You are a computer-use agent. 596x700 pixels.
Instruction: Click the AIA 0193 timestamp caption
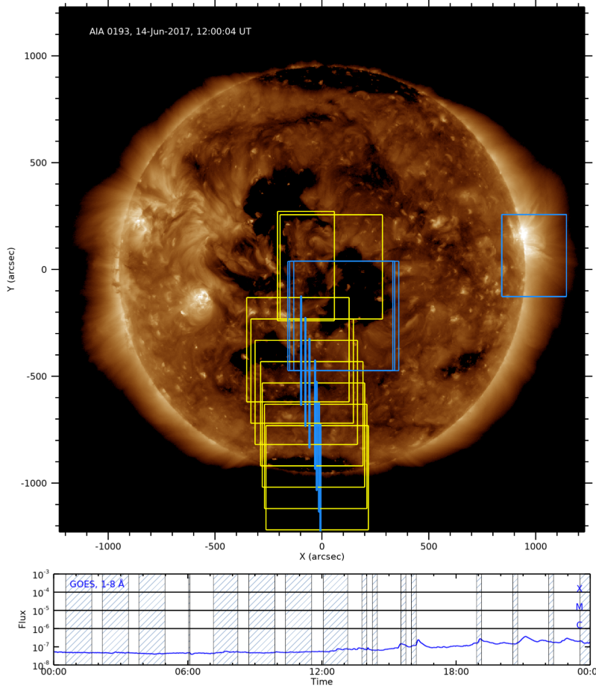(x=170, y=32)
